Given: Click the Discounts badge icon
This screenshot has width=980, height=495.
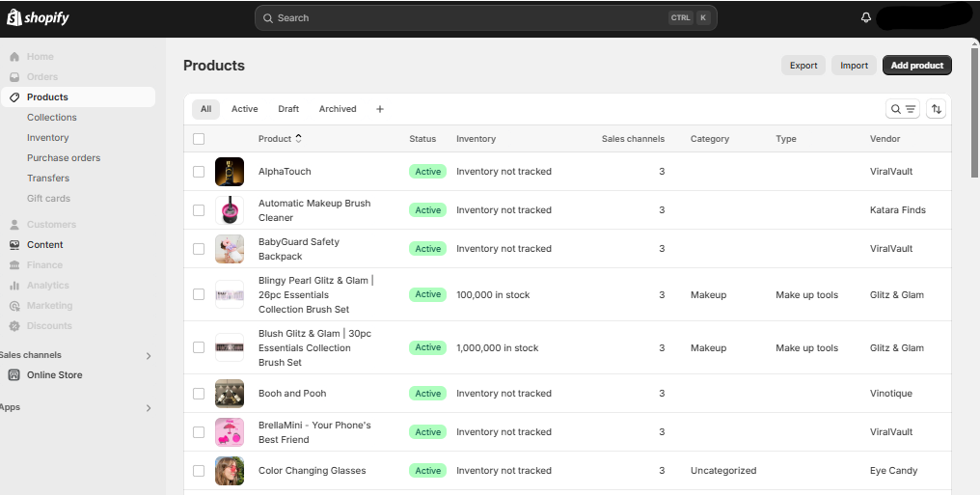Looking at the screenshot, I should (x=14, y=325).
